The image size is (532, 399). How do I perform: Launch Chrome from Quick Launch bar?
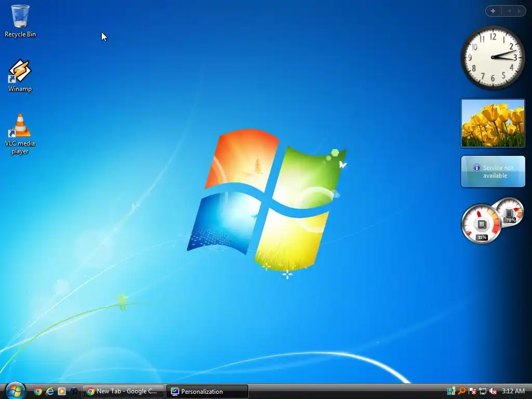point(38,391)
